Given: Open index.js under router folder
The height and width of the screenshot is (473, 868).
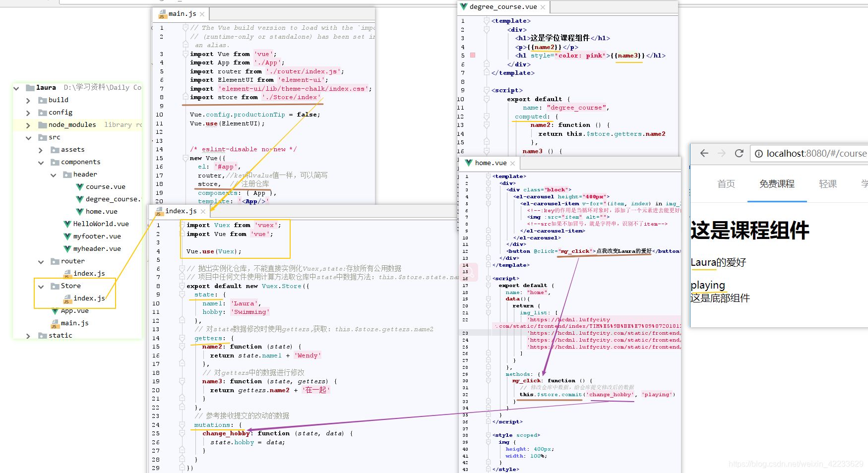Looking at the screenshot, I should point(89,274).
